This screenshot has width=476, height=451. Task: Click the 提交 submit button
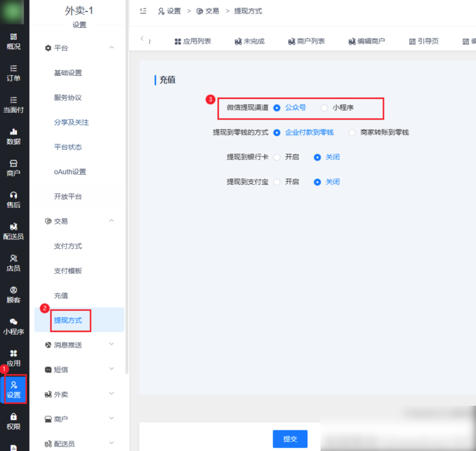290,438
